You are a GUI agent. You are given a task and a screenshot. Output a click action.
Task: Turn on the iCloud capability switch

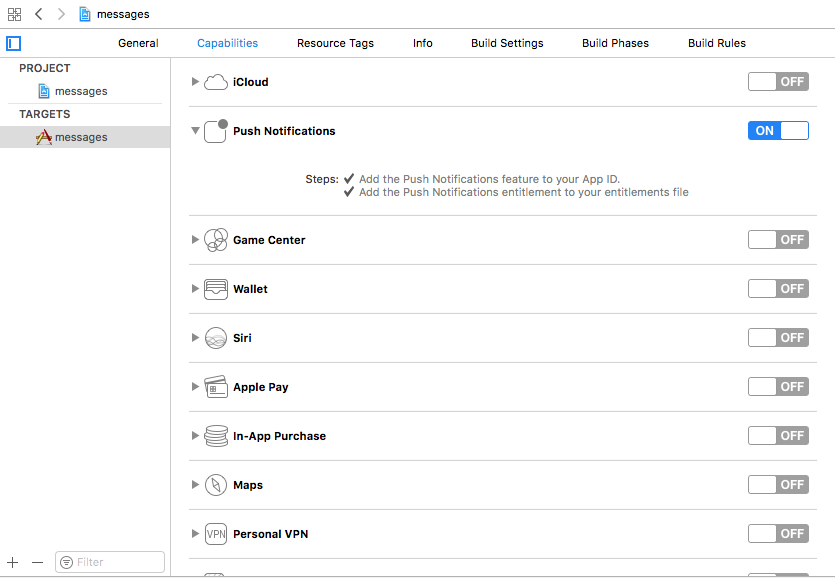click(778, 82)
